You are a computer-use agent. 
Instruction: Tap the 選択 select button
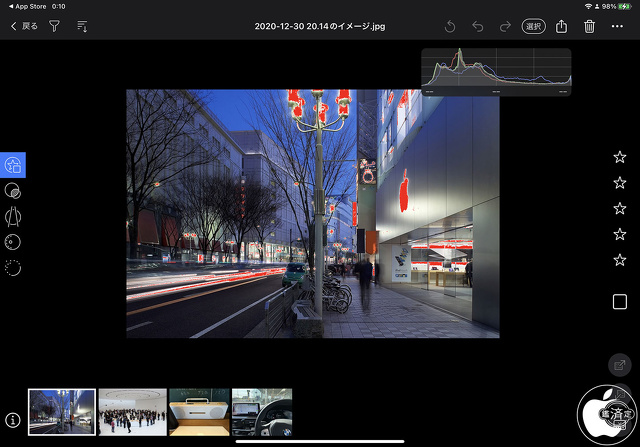[x=533, y=27]
